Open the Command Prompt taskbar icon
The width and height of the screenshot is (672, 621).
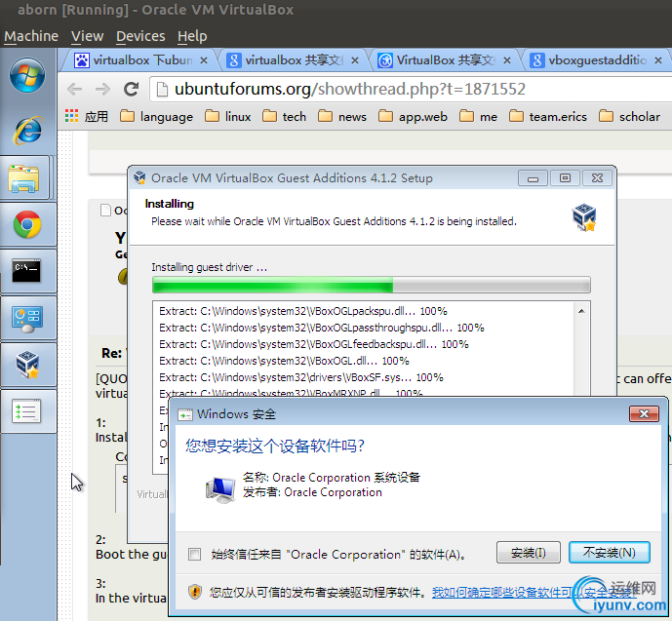26,271
